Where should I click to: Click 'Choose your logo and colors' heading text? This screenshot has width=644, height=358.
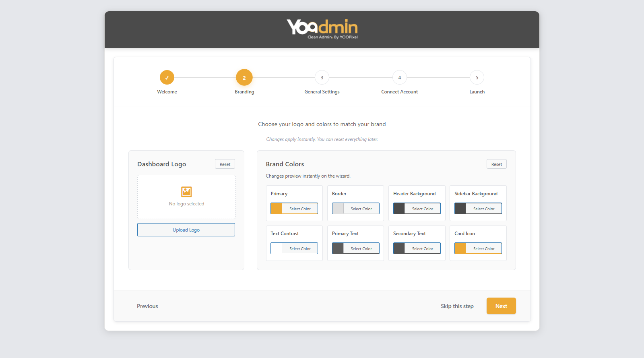pyautogui.click(x=322, y=124)
